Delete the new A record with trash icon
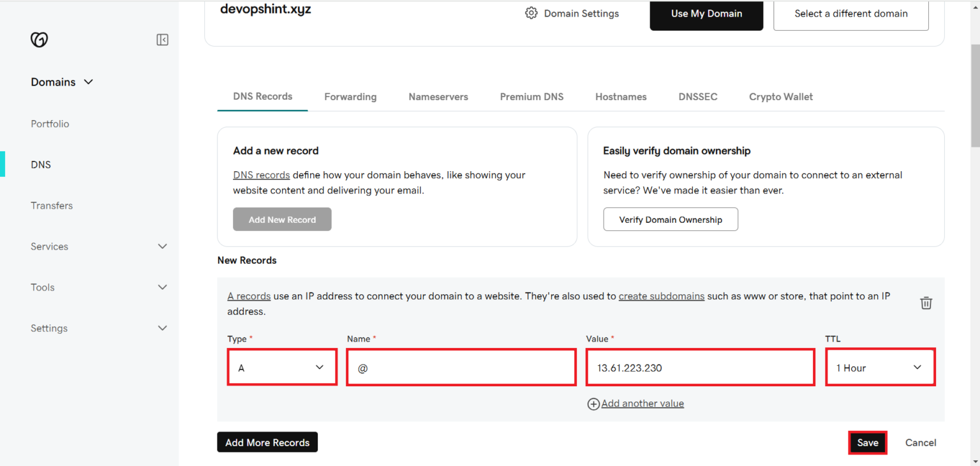This screenshot has width=980, height=466. click(926, 303)
